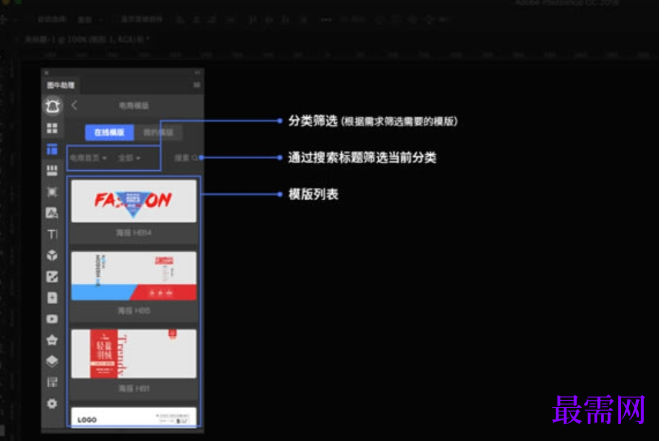Click the 搜索 search field
This screenshot has height=441, width=664.
(x=186, y=158)
